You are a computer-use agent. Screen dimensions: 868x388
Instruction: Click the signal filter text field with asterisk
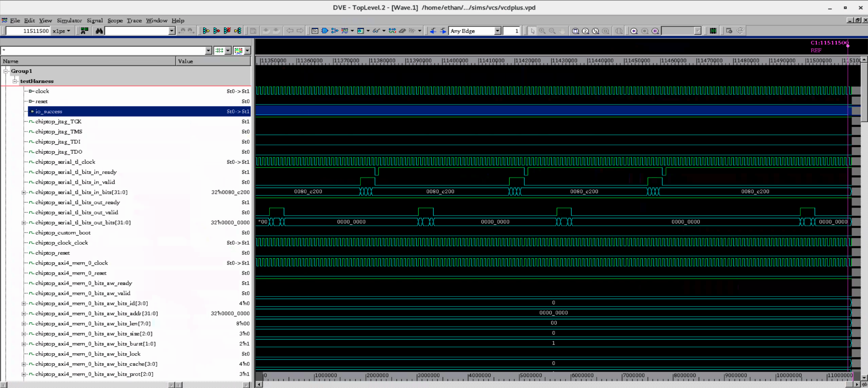click(103, 50)
